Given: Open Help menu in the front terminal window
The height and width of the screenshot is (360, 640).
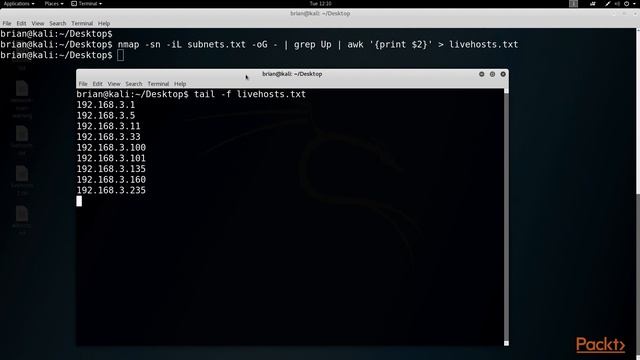Looking at the screenshot, I should 180,84.
